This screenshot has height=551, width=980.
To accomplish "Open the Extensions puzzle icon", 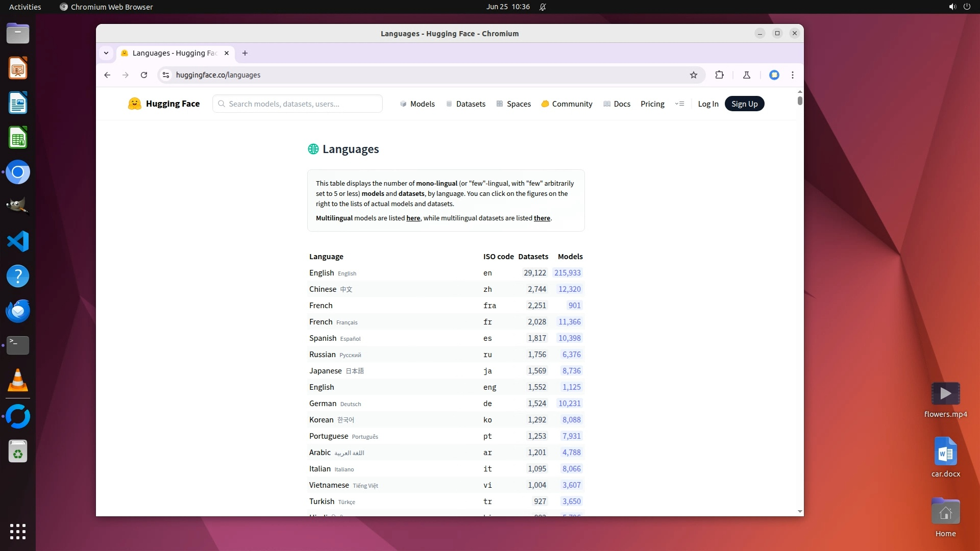I will point(719,75).
